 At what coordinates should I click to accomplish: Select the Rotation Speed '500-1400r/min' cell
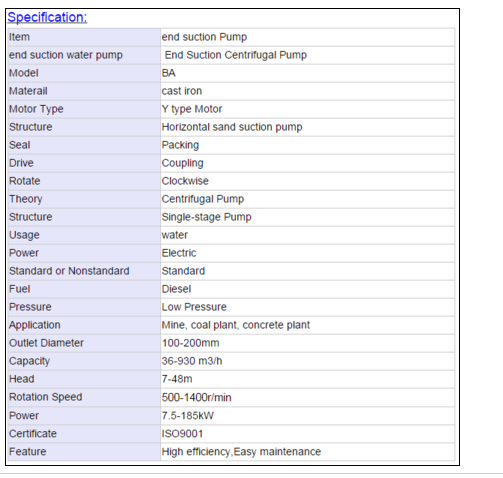tap(307, 397)
